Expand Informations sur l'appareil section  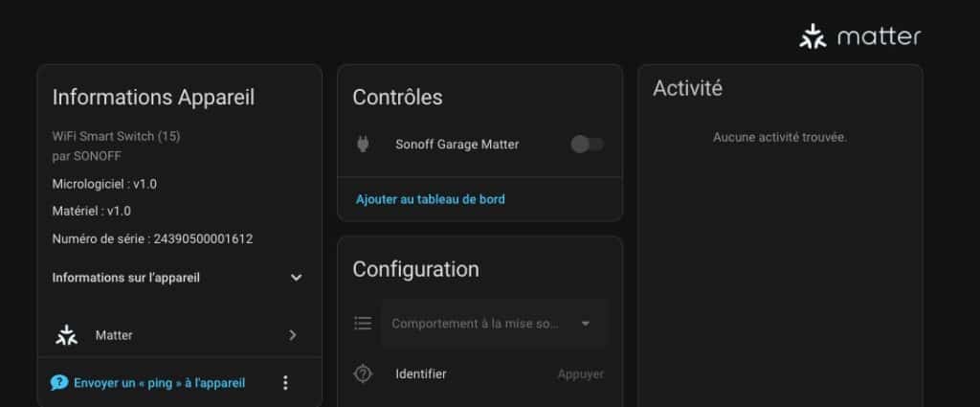pyautogui.click(x=296, y=278)
